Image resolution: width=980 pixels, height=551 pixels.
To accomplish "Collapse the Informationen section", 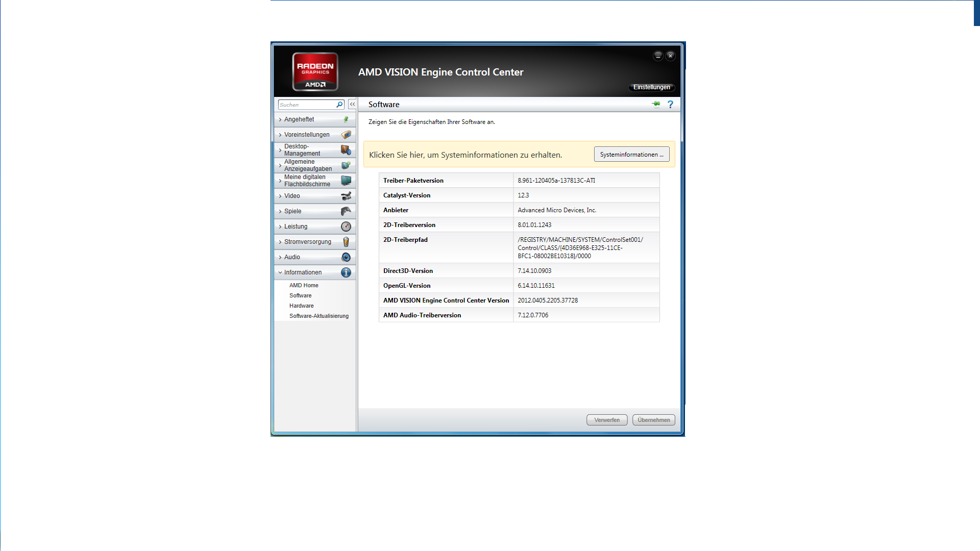I will click(303, 272).
